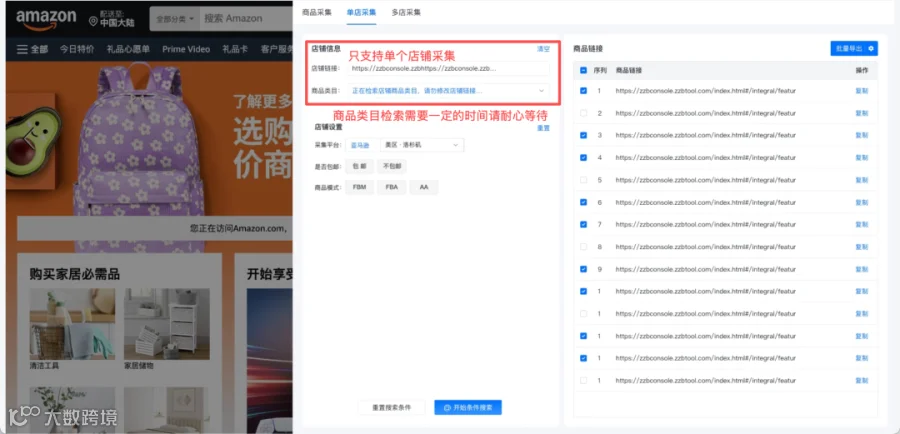Click 复制 for row 9

[862, 269]
